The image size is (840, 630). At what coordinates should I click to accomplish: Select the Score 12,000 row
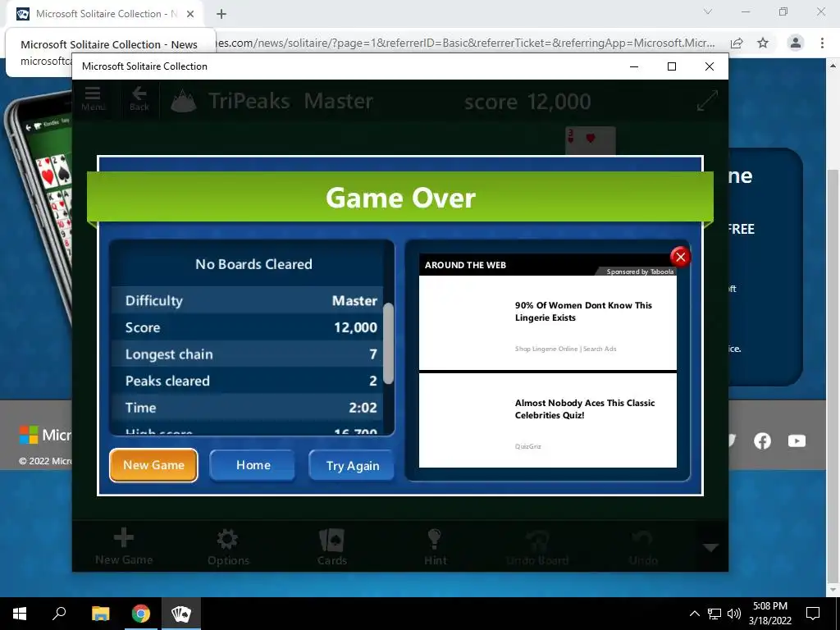point(247,327)
